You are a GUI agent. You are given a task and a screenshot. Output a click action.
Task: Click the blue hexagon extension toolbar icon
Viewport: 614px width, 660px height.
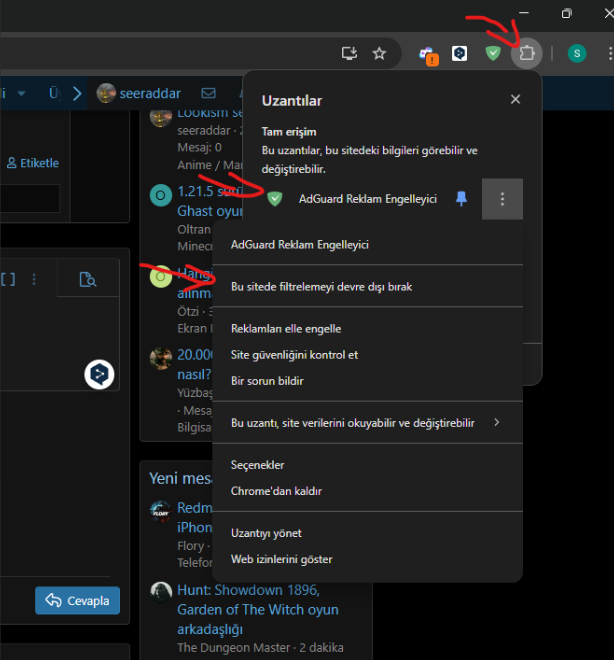point(459,53)
